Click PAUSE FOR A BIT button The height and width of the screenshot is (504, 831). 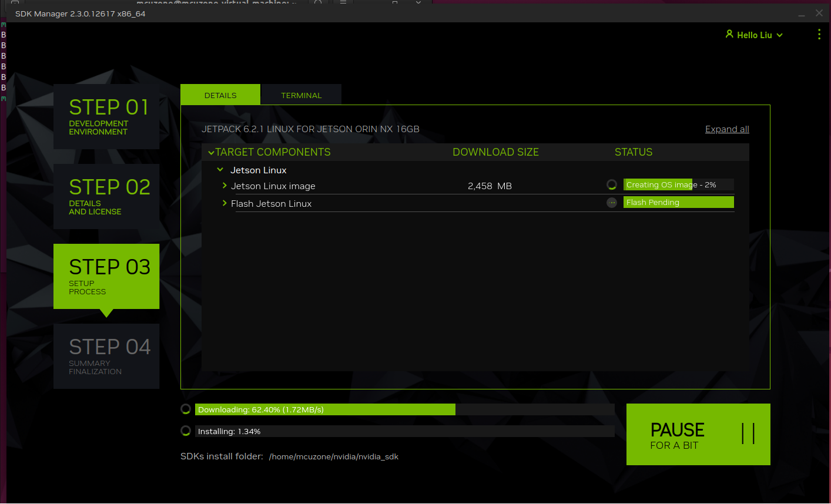coord(698,434)
